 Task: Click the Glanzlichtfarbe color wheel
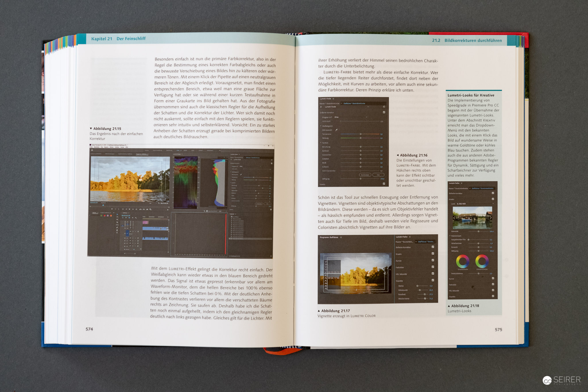[x=482, y=261]
